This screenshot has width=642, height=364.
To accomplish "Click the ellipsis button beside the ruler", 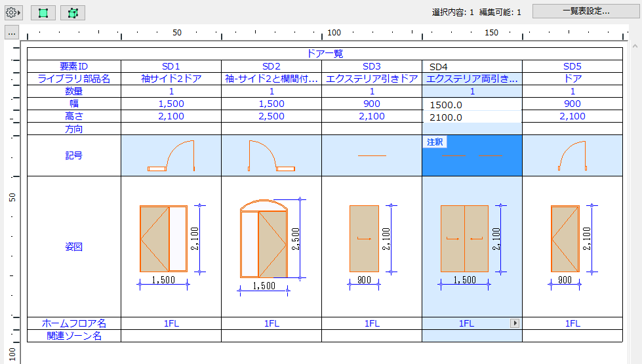I will click(x=12, y=33).
